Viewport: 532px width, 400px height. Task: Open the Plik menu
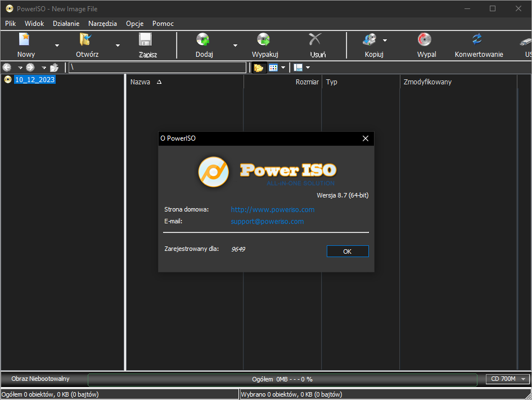[10, 24]
